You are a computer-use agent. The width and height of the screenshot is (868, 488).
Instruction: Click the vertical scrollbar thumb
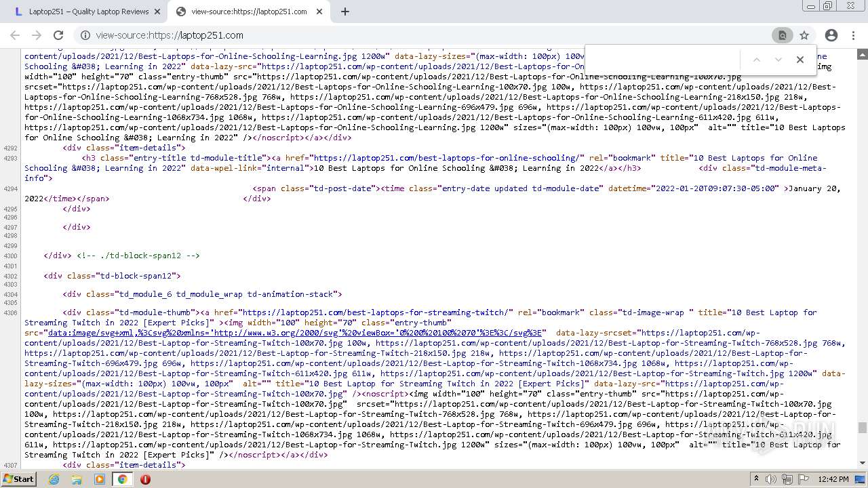863,428
